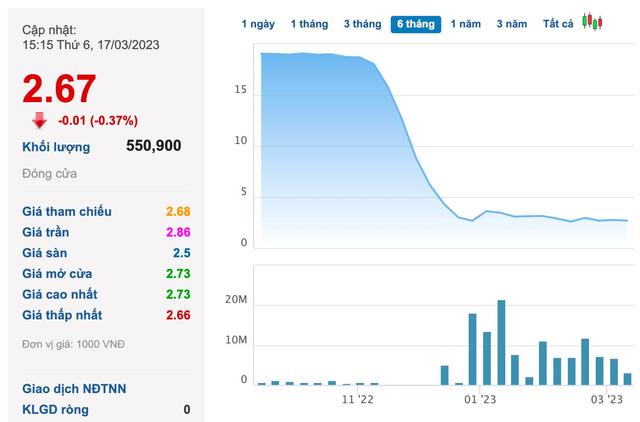Click the 2.67 current price value

[60, 89]
